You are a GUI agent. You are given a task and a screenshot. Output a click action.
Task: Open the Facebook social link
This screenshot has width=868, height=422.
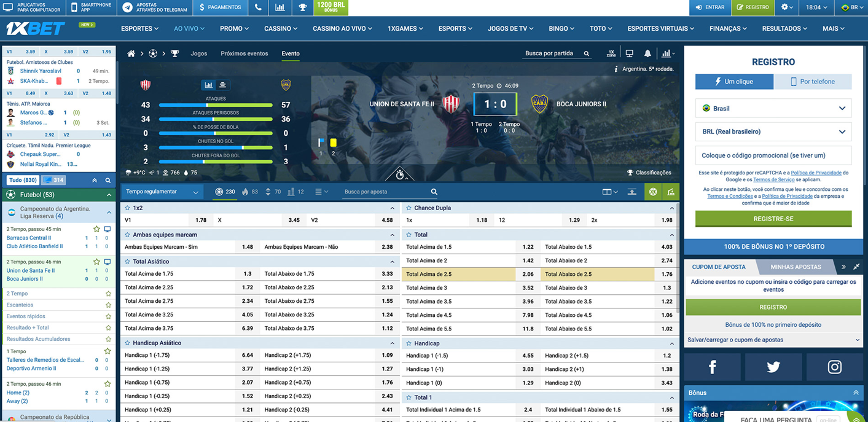tap(712, 367)
